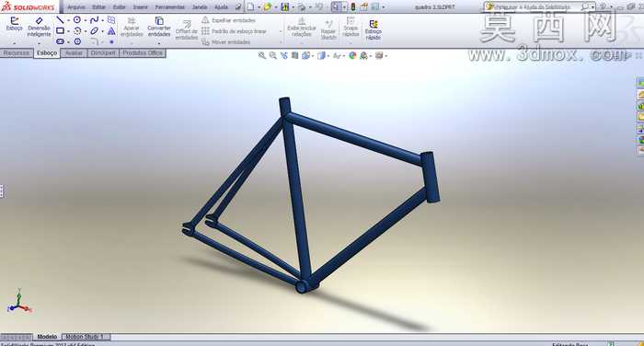Click the Espelhar entidades button

point(228,20)
